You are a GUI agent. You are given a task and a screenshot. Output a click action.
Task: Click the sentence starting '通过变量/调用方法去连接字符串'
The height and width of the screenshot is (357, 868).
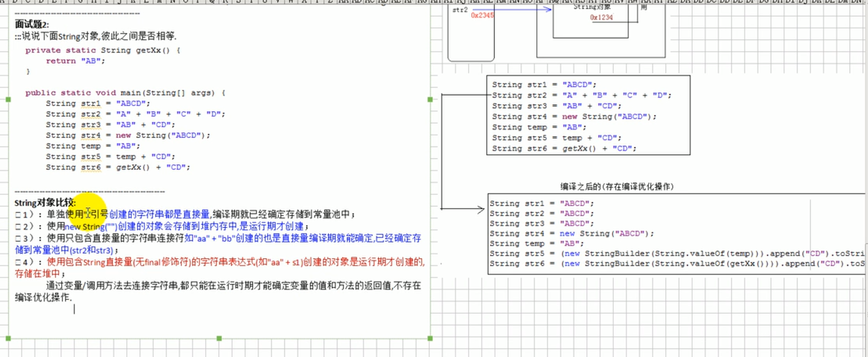[x=233, y=286]
